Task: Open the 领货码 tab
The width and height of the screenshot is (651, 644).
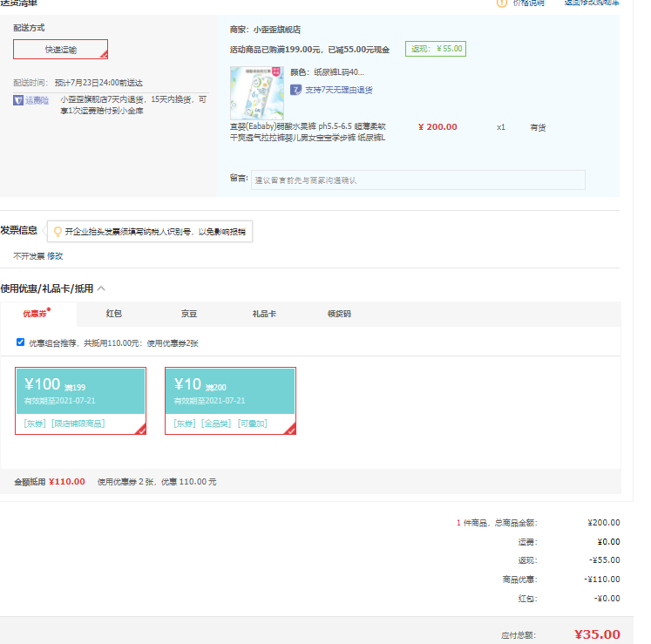Action: point(339,314)
